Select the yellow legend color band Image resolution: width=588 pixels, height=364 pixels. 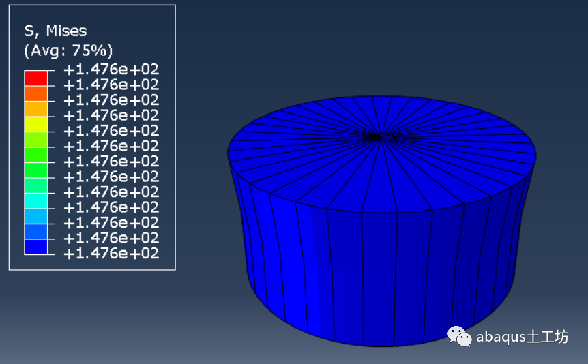36,125
